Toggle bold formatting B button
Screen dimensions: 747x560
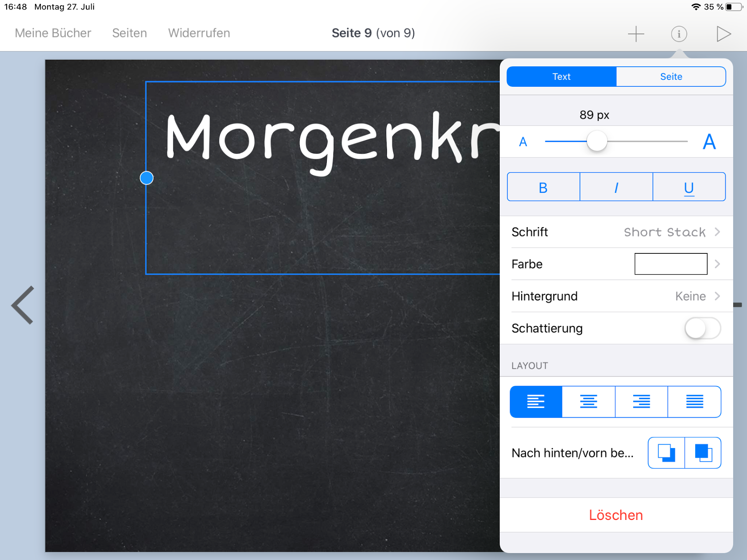[543, 187]
